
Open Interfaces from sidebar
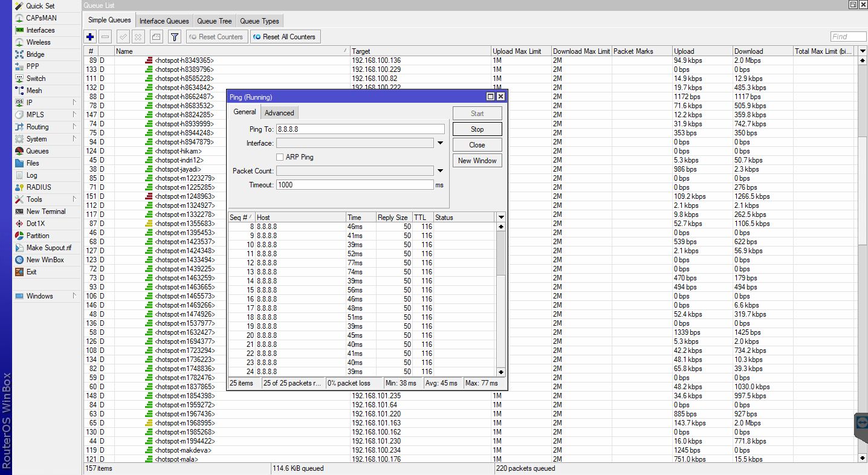pos(40,30)
